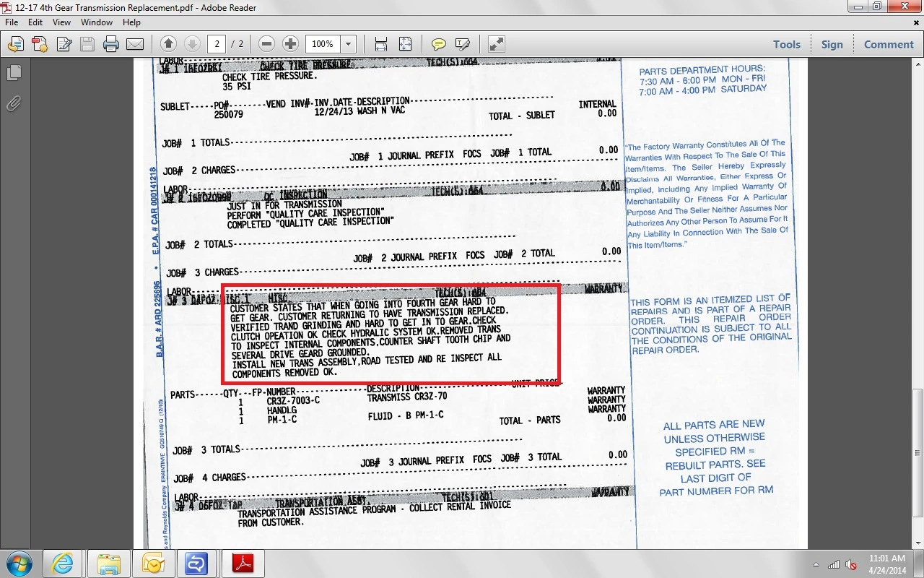Click "COMPLETED "QUALITY CARE INSPECTION"" line
Viewport: 924px width, 578px height.
(310, 223)
